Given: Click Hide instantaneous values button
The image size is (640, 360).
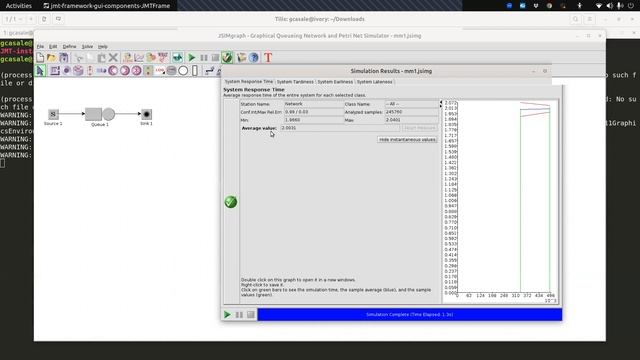Looking at the screenshot, I should pyautogui.click(x=407, y=140).
